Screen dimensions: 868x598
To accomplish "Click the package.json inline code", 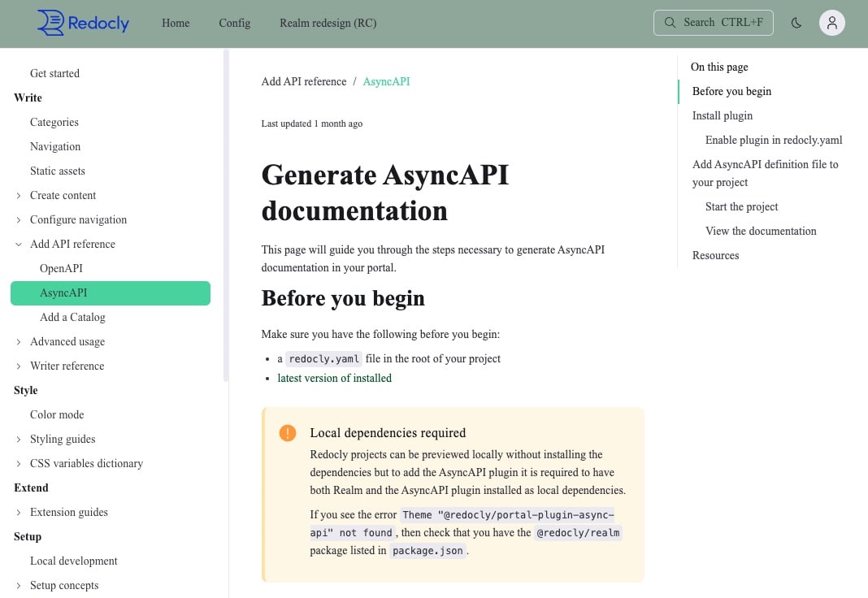I will click(427, 551).
